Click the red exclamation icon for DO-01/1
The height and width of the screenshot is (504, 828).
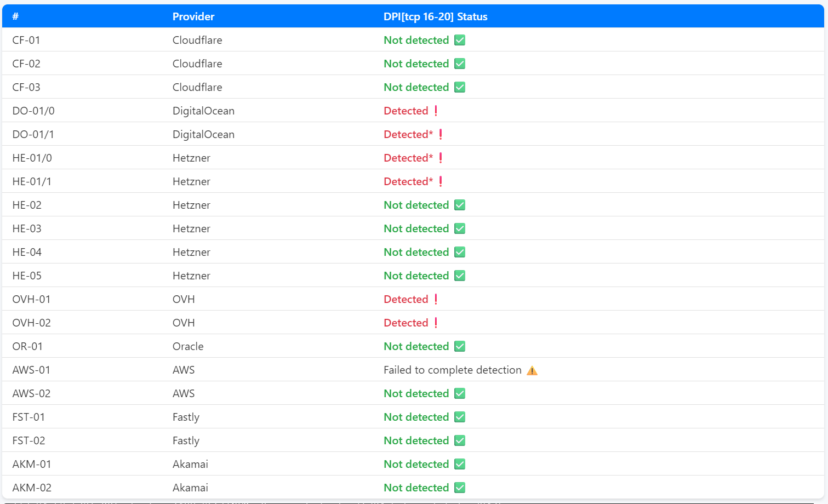pyautogui.click(x=441, y=134)
